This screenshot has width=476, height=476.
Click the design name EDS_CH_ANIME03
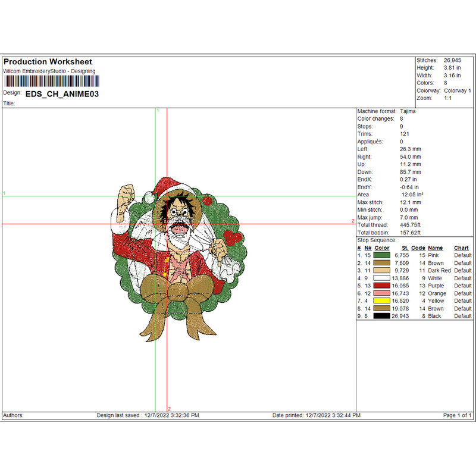62,94
